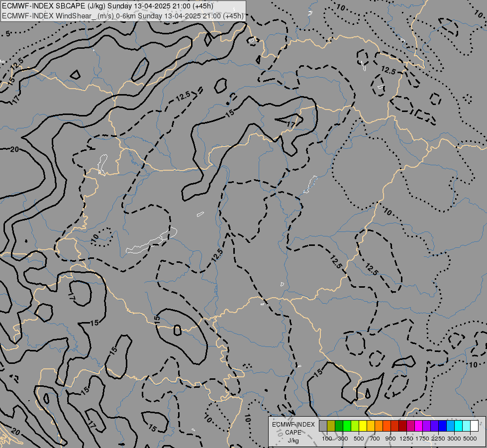Viewport: 487px width, 448px height.
Task: Click the gray swatch in the CAPE legend
Action: point(323,426)
